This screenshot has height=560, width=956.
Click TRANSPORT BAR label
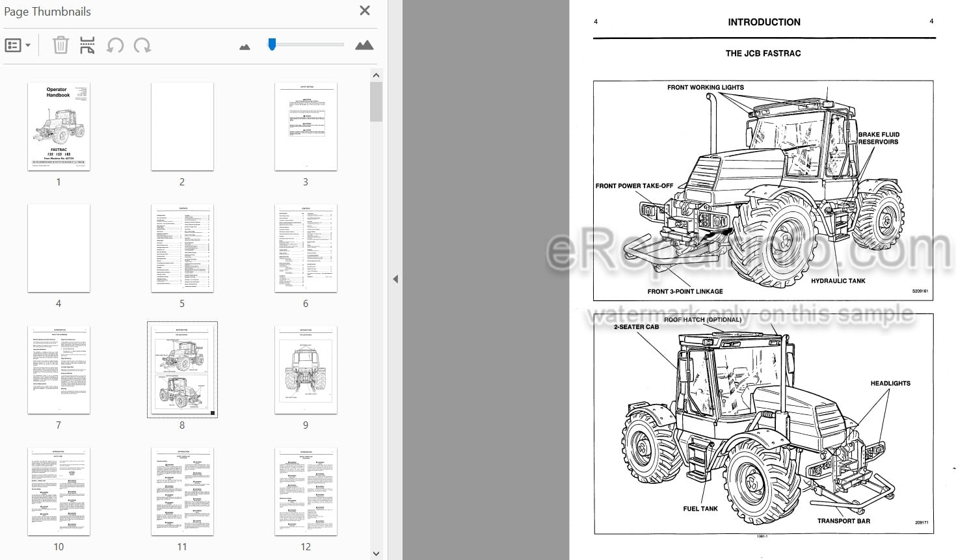click(843, 521)
